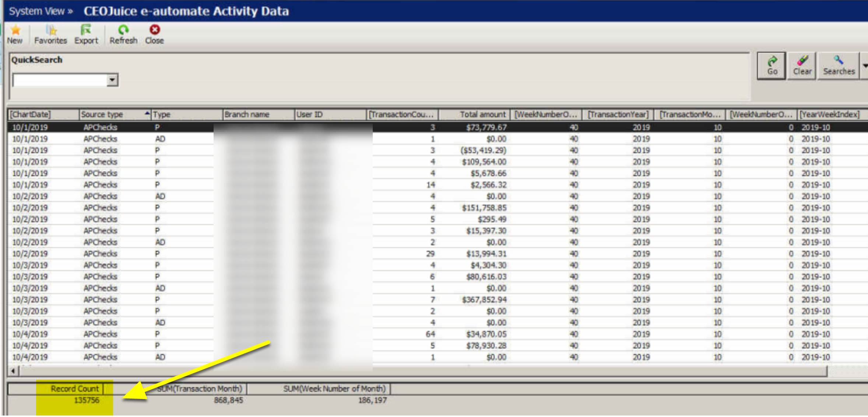This screenshot has width=868, height=417.
Task: Click the $151,758.85 amount cell
Action: [x=484, y=208]
